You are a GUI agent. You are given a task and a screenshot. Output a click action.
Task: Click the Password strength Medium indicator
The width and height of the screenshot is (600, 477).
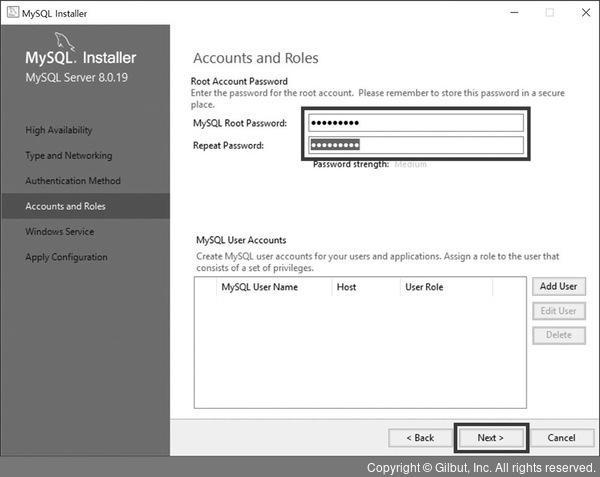[411, 164]
